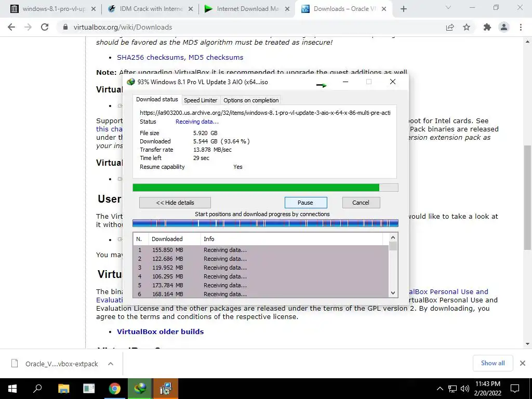Open the Chrome profile avatar menu
Viewport: 532px width, 399px height.
(504, 27)
